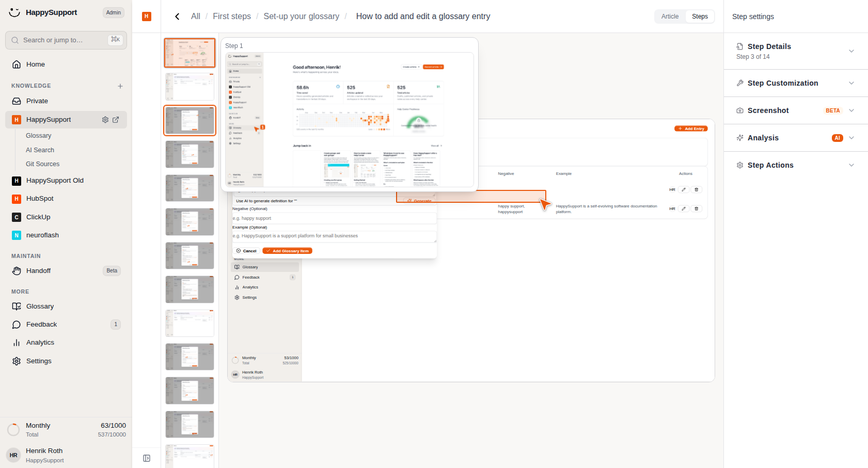Expand the Screenshot section

(796, 110)
